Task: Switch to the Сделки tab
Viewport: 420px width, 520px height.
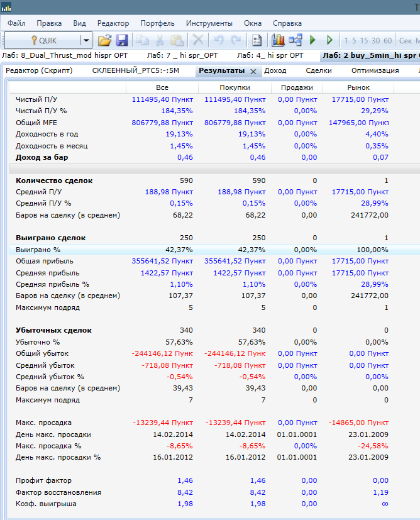Action: [x=319, y=70]
